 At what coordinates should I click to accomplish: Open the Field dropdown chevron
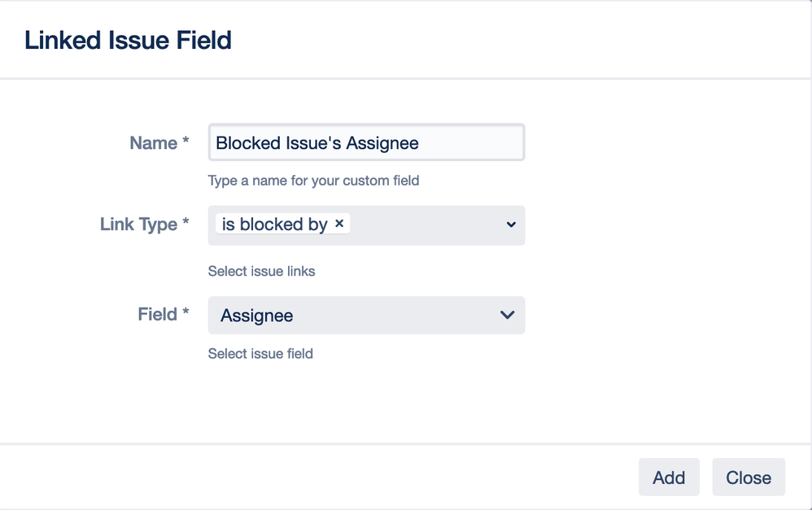[507, 315]
